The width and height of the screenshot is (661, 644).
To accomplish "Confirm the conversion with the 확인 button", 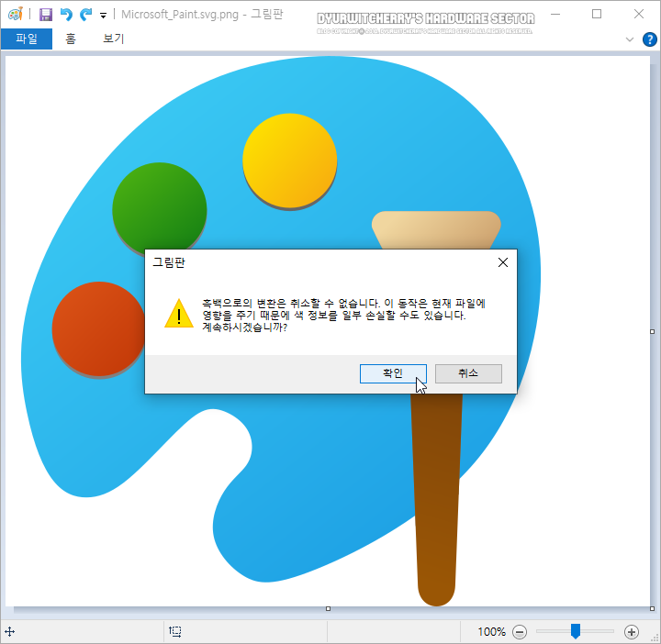I will pos(393,373).
